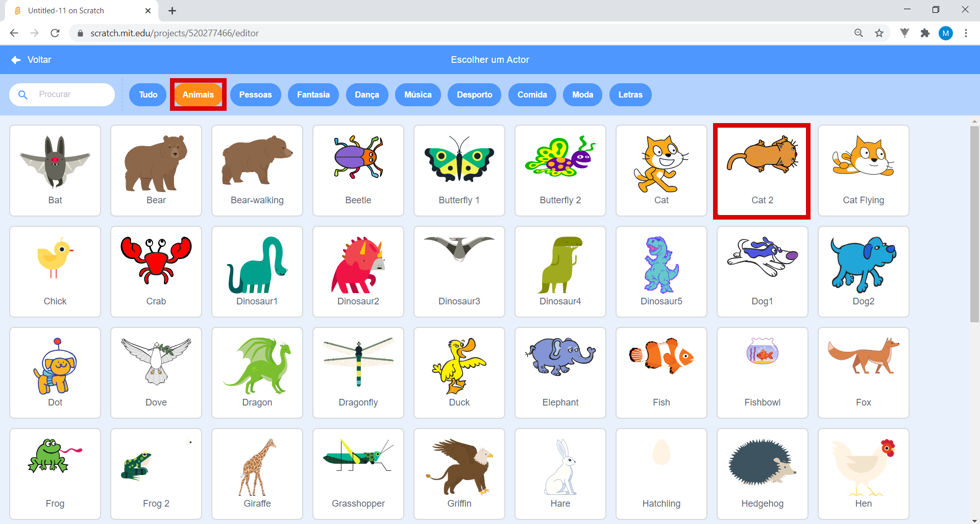Screen dimensions: 980x524
Task: Switch to Fantasia category
Action: 313,94
